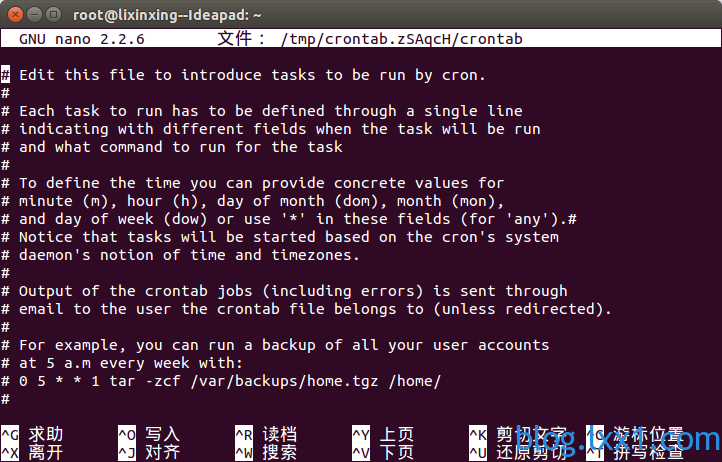The height and width of the screenshot is (462, 722).
Task: Minimize the terminal window
Action: click(x=35, y=15)
